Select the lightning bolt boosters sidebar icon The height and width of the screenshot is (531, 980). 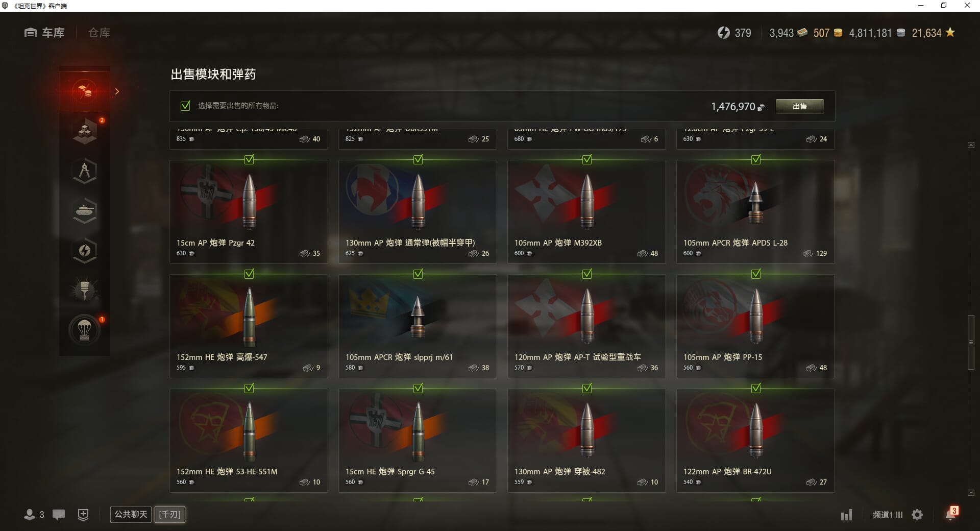click(85, 251)
